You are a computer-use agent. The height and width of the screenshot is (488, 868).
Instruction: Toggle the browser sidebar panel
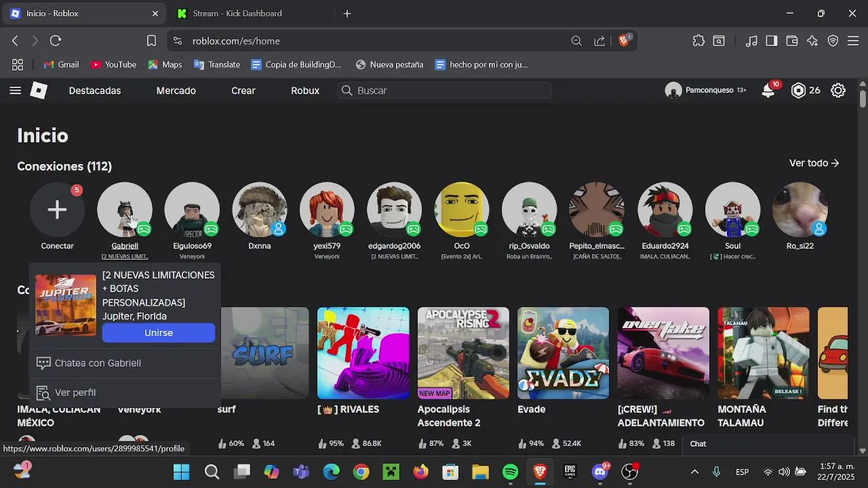tap(771, 41)
